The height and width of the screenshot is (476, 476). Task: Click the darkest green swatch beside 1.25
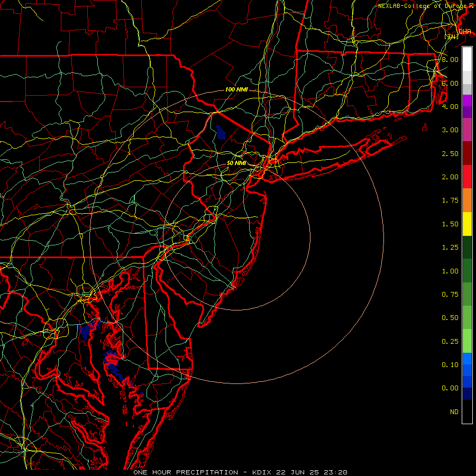click(467, 247)
